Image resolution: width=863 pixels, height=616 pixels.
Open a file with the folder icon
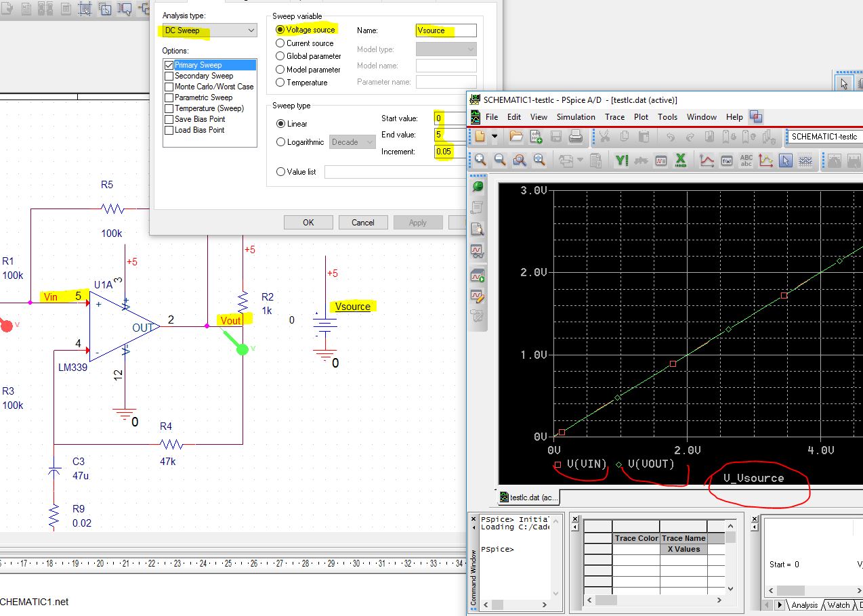[516, 137]
